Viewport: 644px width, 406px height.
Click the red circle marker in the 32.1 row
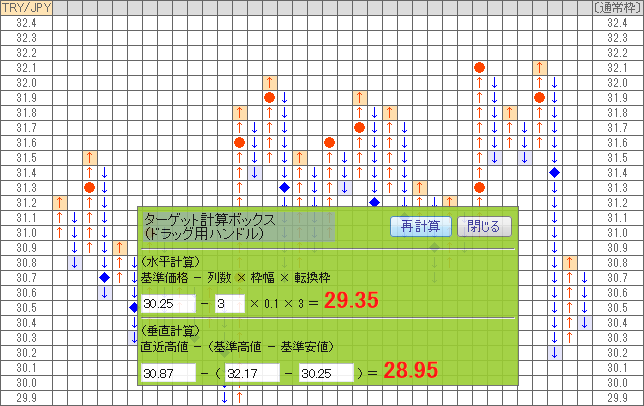(x=479, y=68)
